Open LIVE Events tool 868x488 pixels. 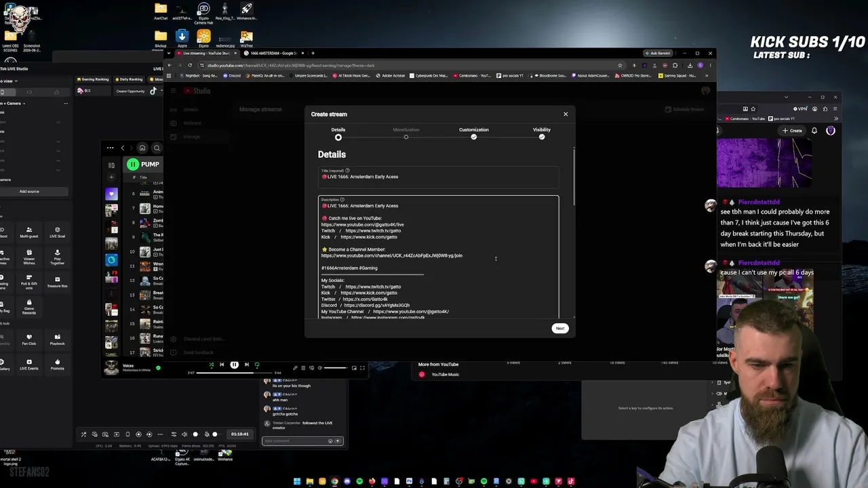(29, 364)
